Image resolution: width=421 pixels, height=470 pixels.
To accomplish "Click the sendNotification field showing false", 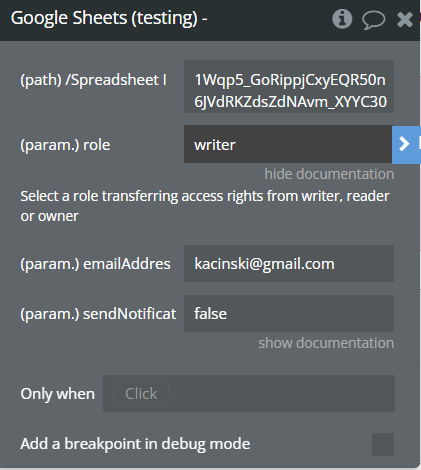I will coord(289,314).
